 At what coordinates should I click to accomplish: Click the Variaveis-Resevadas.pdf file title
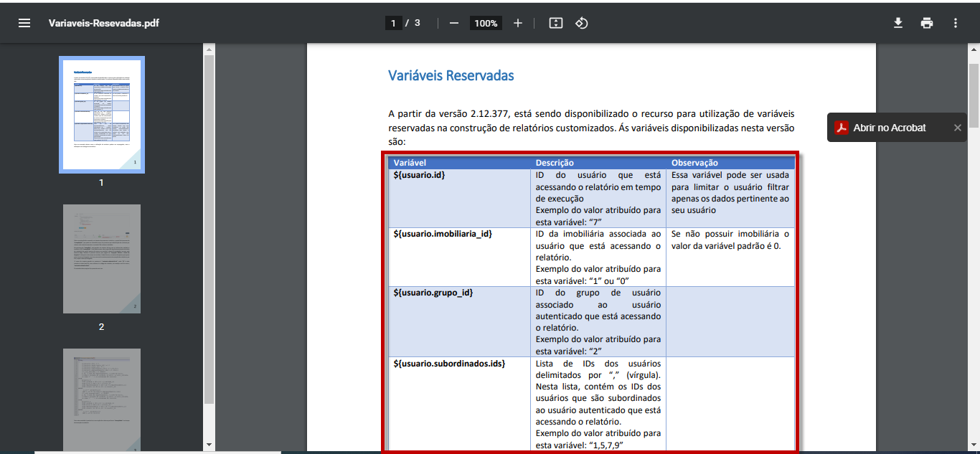[104, 23]
